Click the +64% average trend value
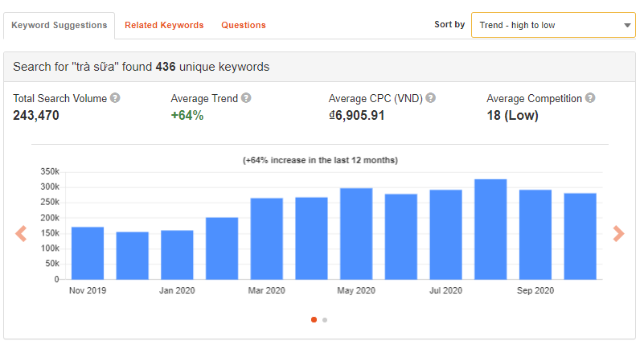 [x=187, y=115]
